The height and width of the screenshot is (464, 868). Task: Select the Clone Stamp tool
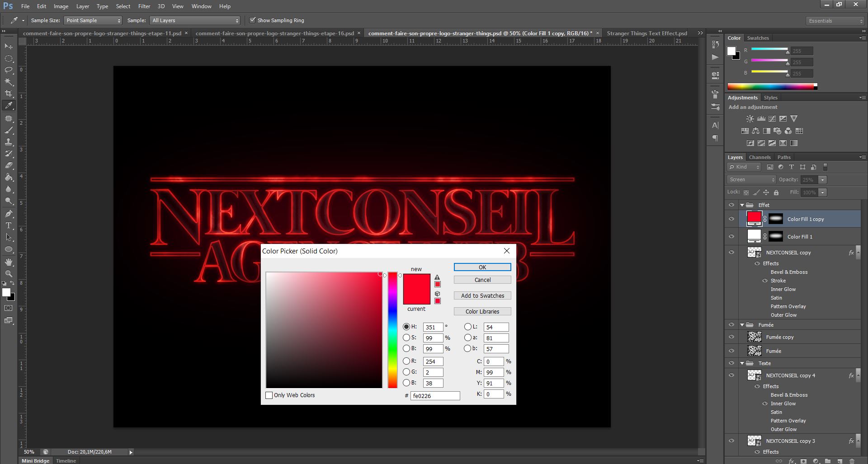click(x=9, y=142)
